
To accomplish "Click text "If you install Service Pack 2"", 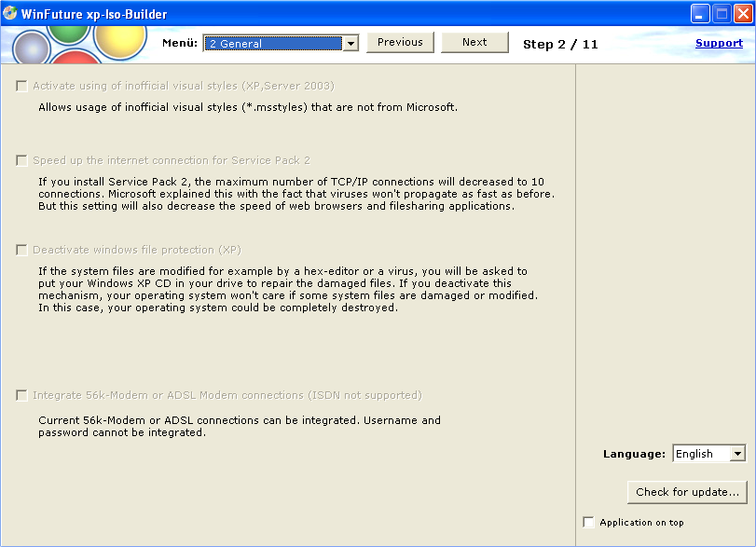I will 114,182.
